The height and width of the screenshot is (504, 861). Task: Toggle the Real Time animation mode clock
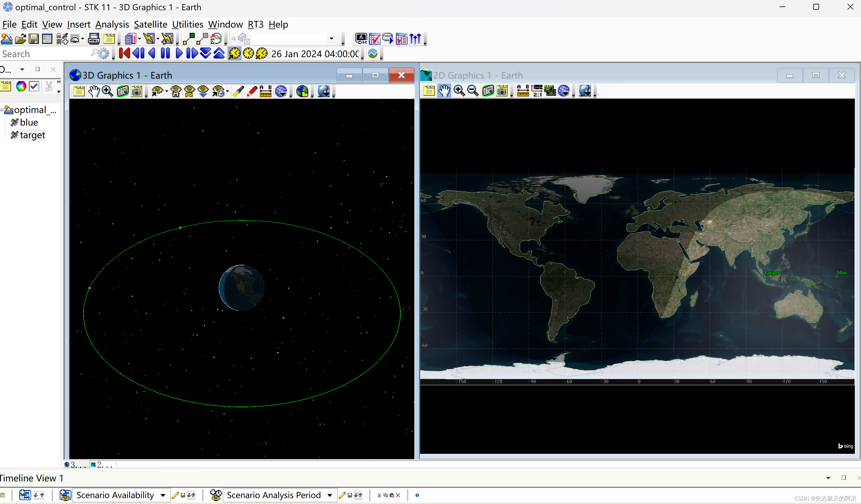(248, 54)
